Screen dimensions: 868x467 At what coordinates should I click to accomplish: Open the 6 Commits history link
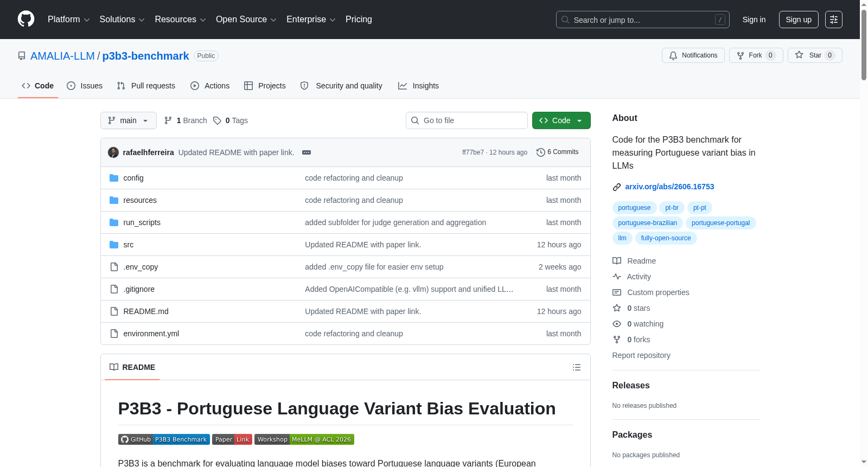coord(558,152)
